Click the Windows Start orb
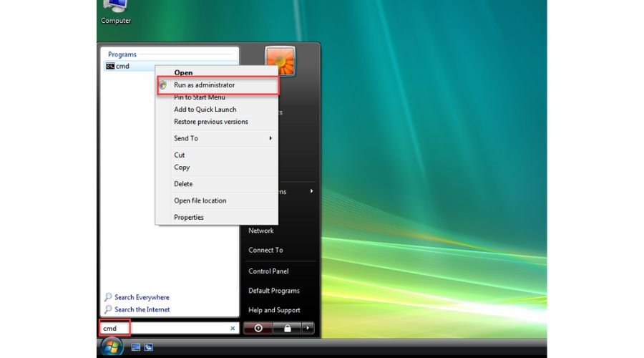Viewport: 644px width, 358px height. pyautogui.click(x=112, y=347)
